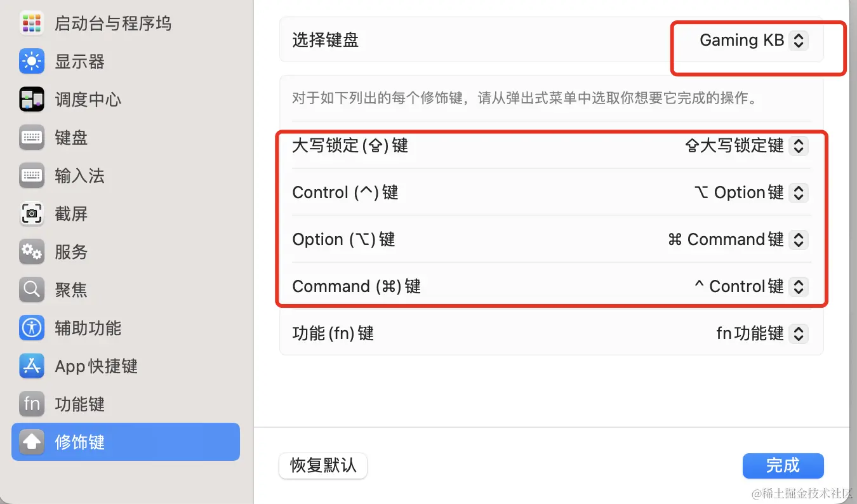Expand the Option key mapping dropdown

click(x=738, y=239)
